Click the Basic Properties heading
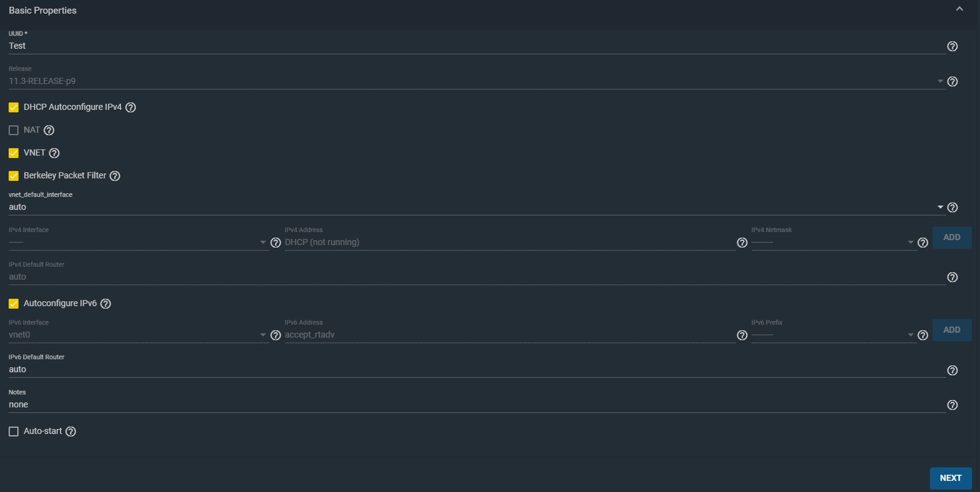Image resolution: width=980 pixels, height=492 pixels. click(43, 10)
